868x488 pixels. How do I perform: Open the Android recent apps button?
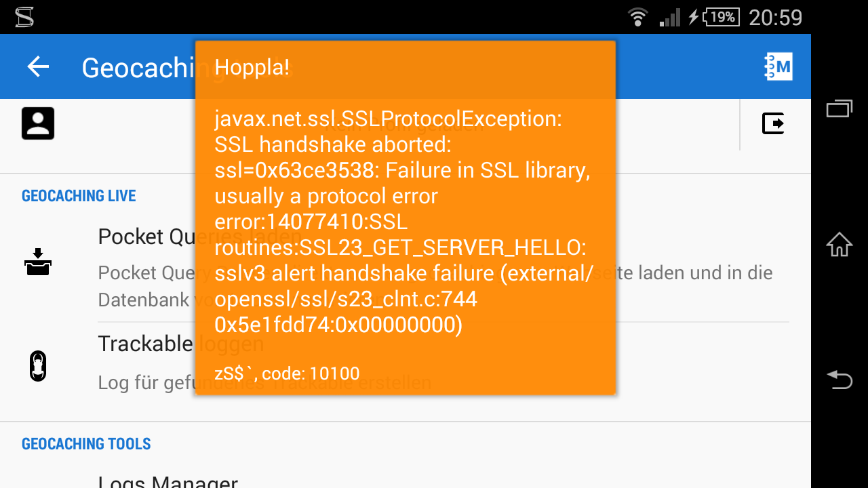pyautogui.click(x=839, y=108)
